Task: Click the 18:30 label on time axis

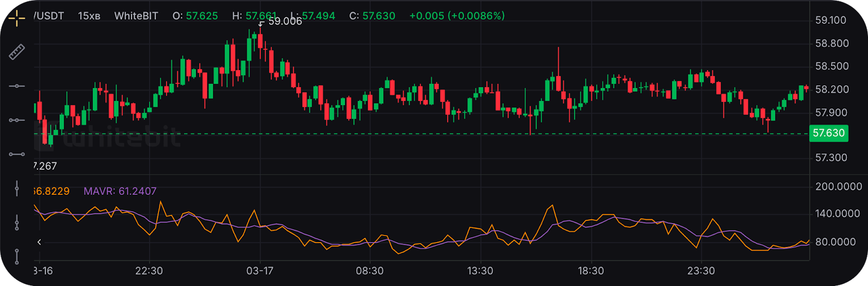Action: [590, 271]
